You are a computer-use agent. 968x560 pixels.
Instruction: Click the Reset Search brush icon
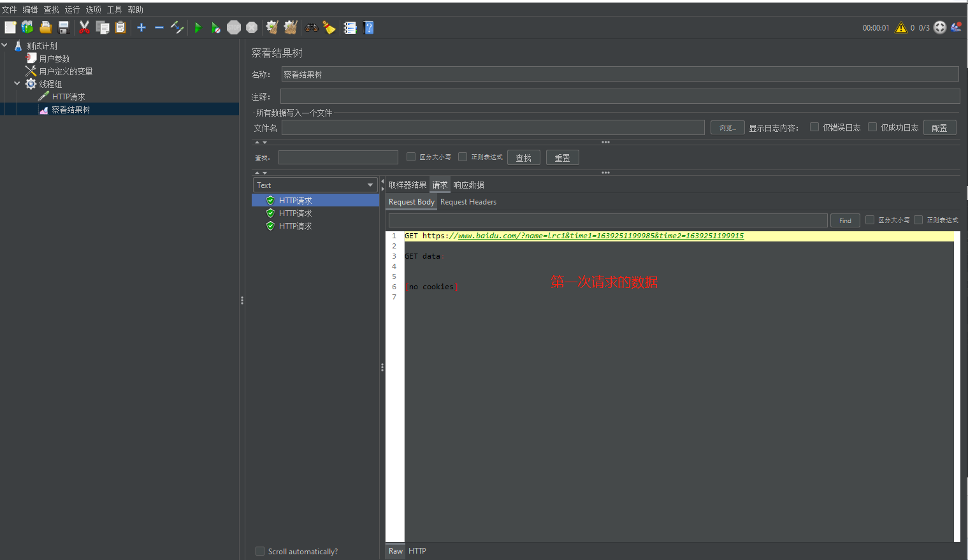coord(329,27)
